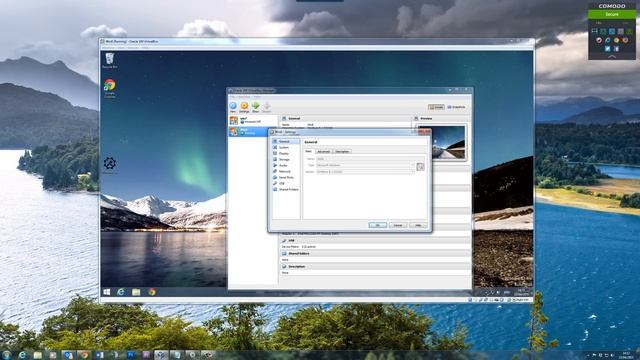Open Internet Explorer on host taskbar

pos(22,355)
